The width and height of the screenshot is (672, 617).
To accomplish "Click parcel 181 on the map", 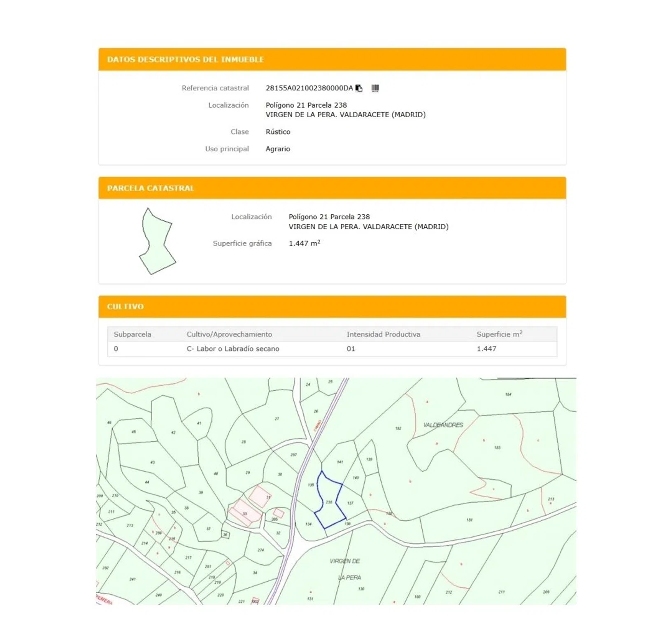I will (470, 520).
